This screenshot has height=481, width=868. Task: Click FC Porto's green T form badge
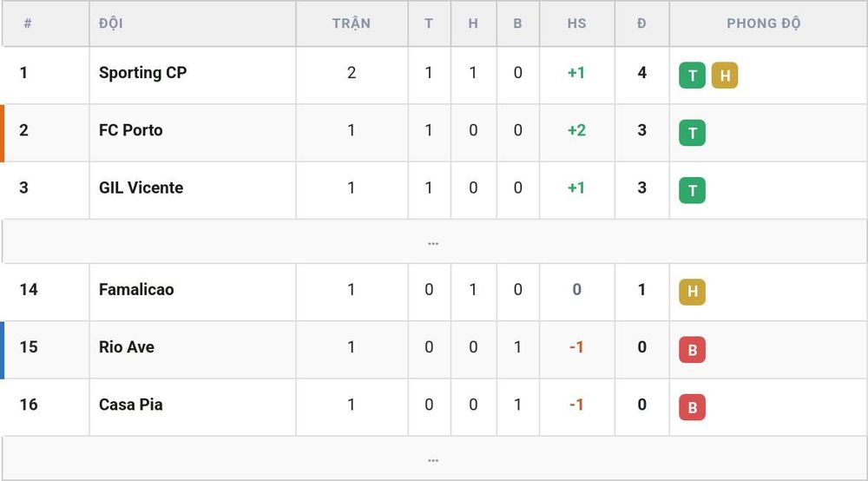692,133
